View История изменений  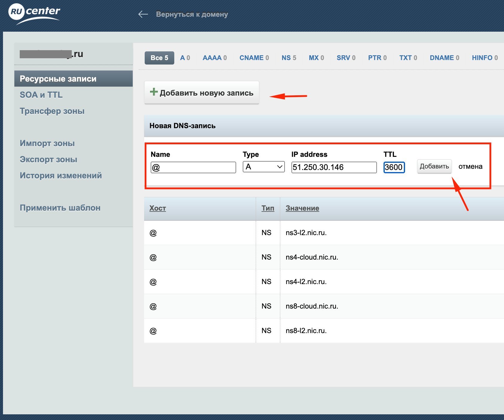61,175
